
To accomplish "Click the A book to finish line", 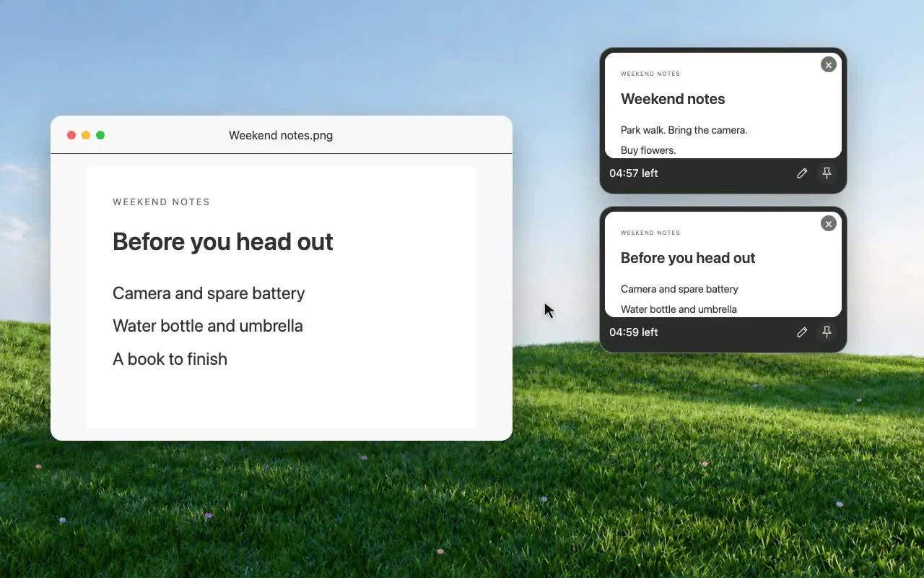I will 170,359.
